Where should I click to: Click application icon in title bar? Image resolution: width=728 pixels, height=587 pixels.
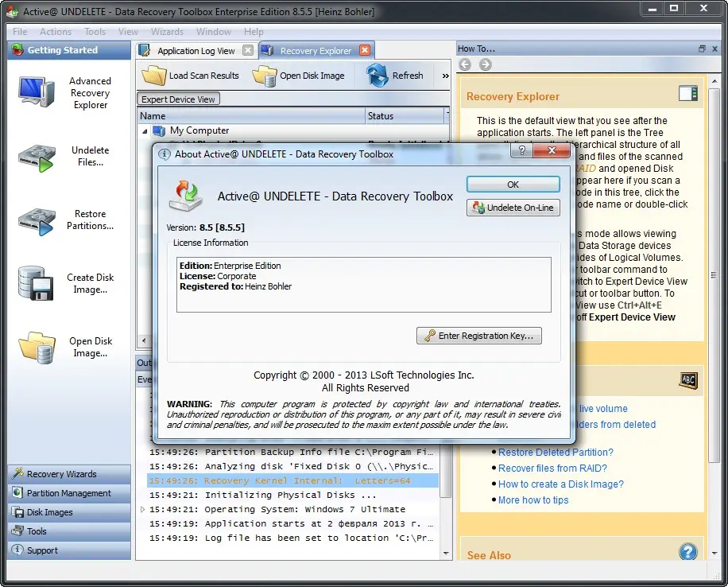tap(13, 10)
